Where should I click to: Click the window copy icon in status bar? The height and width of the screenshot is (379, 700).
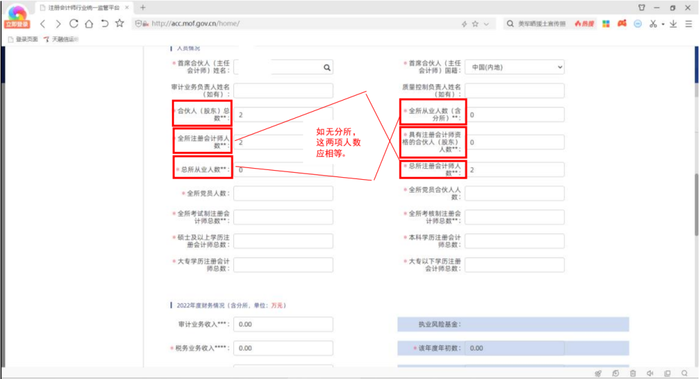(x=667, y=373)
